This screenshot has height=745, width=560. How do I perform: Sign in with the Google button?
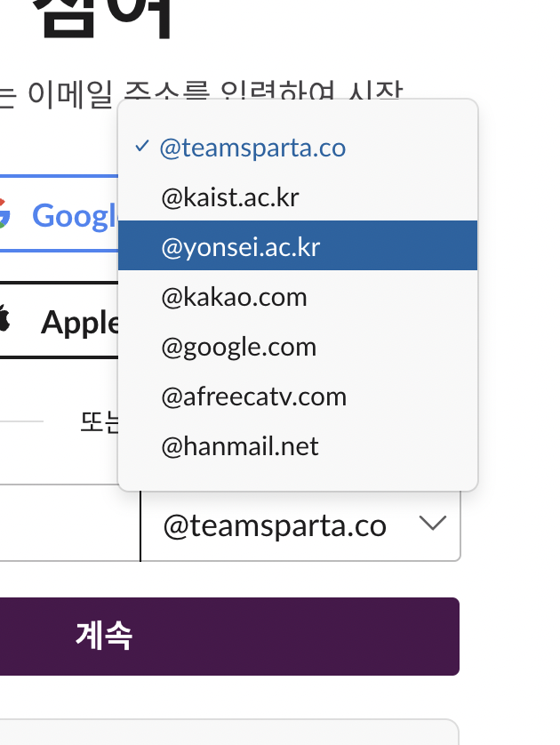coord(59,213)
